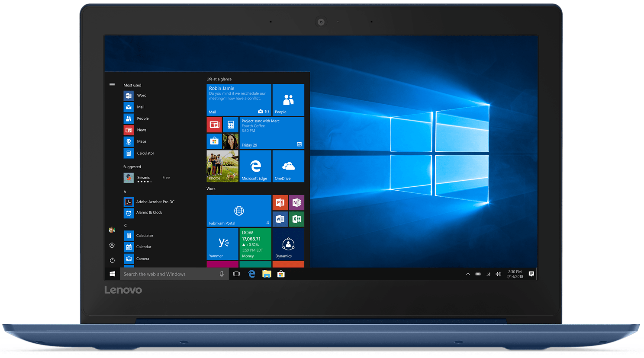Open the OneDrive tile

pyautogui.click(x=288, y=166)
